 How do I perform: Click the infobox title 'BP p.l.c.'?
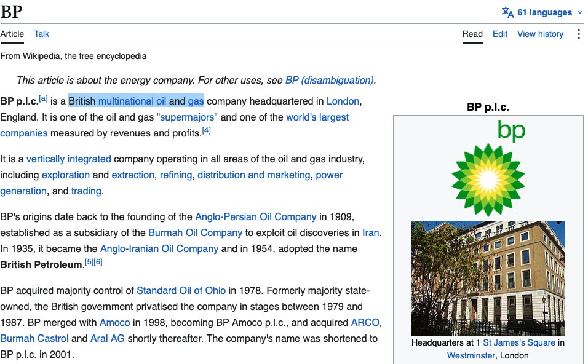(488, 107)
